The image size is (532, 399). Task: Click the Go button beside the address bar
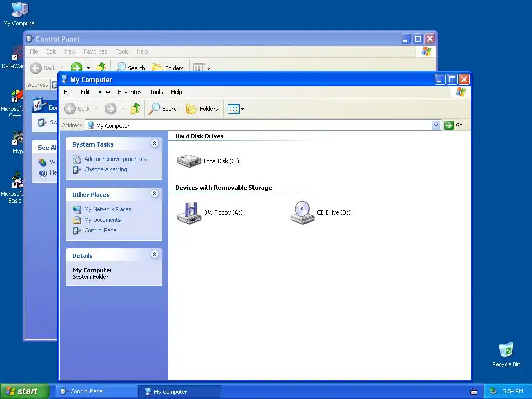point(454,125)
